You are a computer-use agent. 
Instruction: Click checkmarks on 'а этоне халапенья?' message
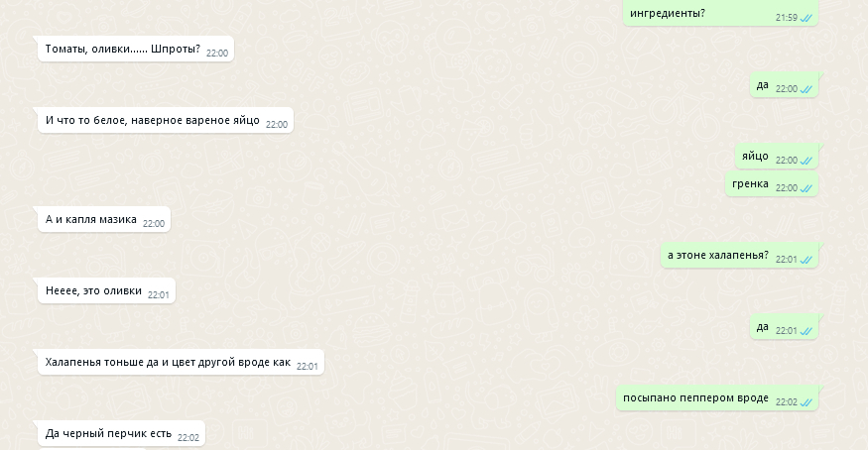806,260
